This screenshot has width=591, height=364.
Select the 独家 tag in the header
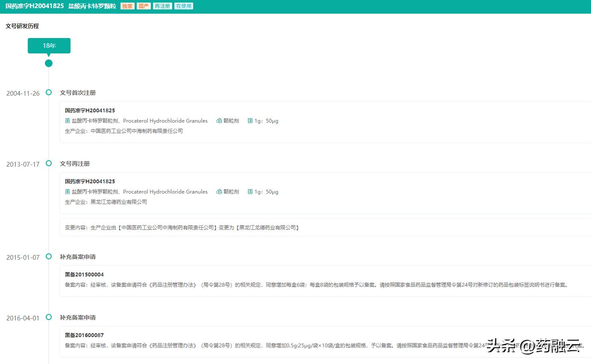(127, 6)
